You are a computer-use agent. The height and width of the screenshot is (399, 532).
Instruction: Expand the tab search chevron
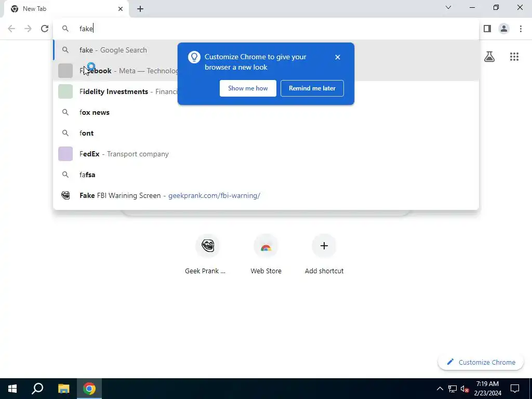click(448, 7)
